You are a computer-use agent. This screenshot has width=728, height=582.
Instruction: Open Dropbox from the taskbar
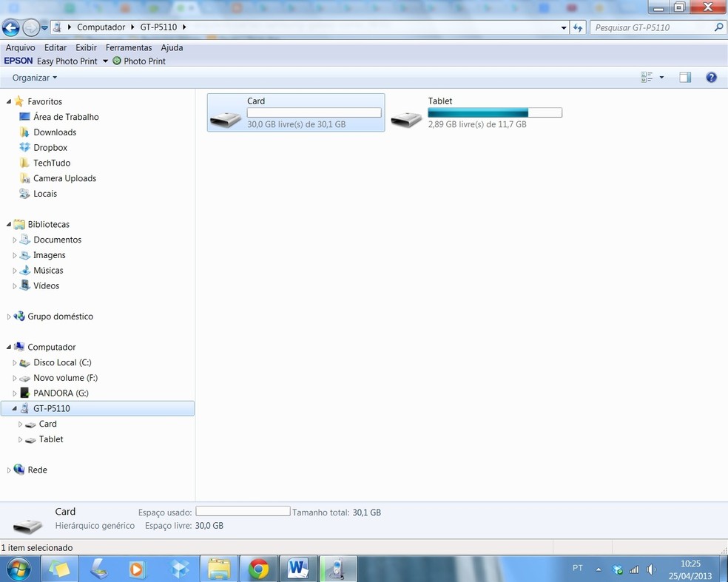pos(179,569)
